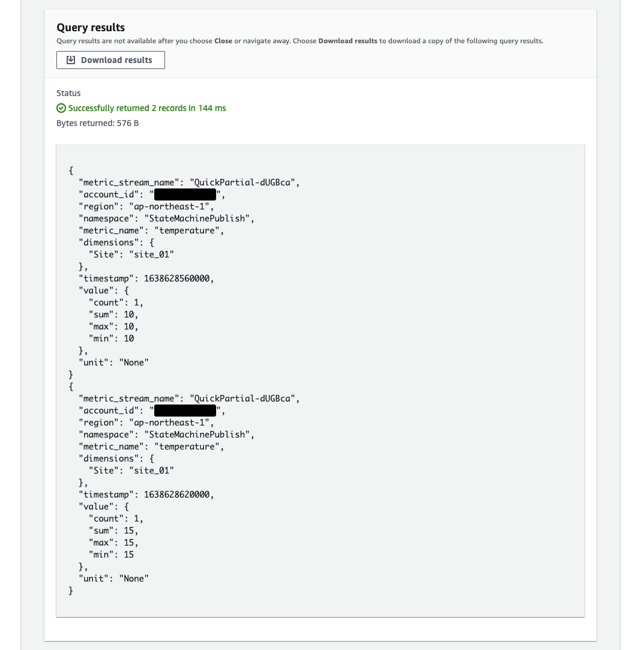The height and width of the screenshot is (650, 644).
Task: Click the download icon inside Download results
Action: (x=71, y=60)
